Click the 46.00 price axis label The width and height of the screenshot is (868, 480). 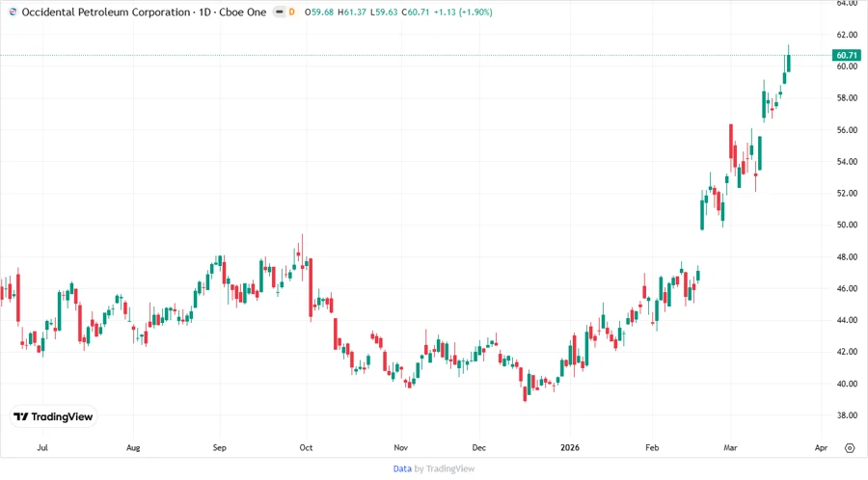pyautogui.click(x=847, y=288)
